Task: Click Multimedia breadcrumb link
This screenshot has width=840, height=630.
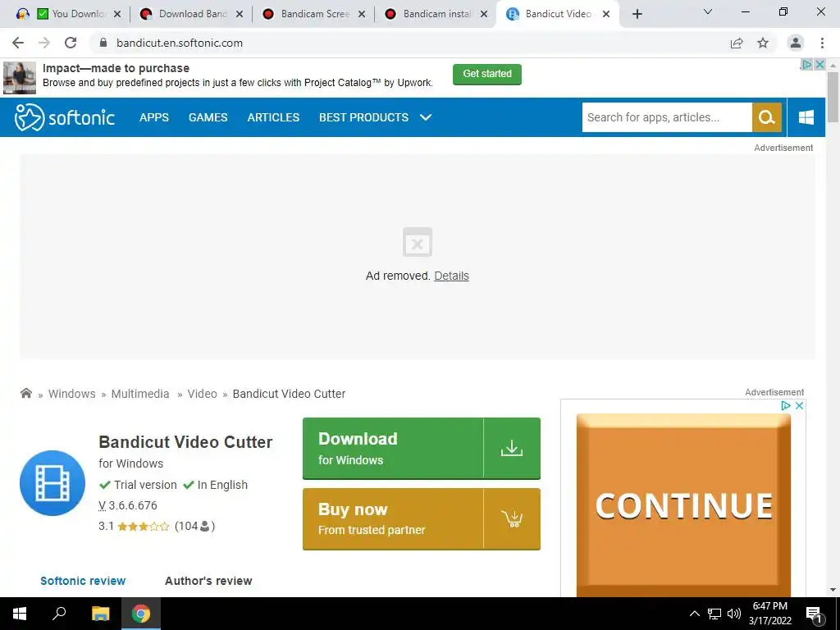Action: coord(140,394)
